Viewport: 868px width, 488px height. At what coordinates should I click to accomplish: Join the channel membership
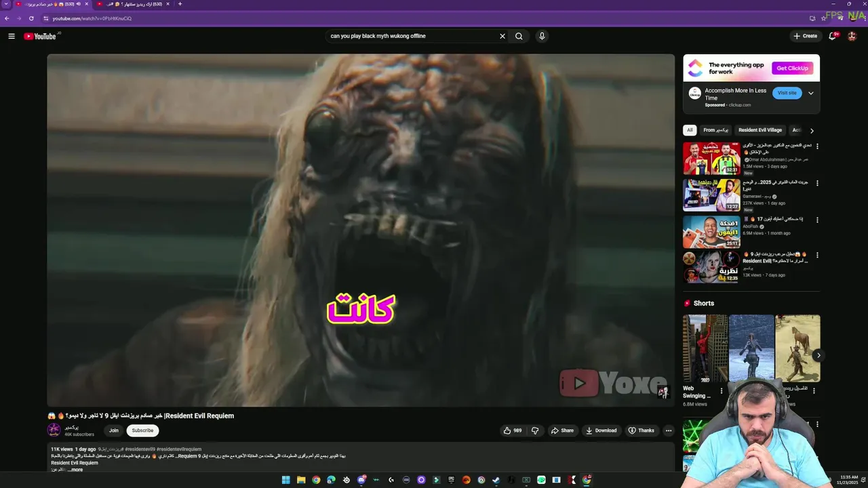tap(114, 430)
